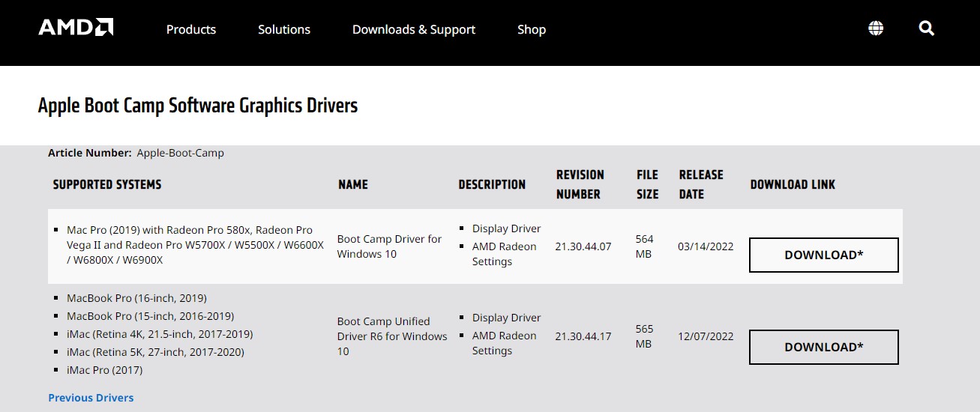Select Boot Camp Unified Driver R6 name

(x=392, y=336)
